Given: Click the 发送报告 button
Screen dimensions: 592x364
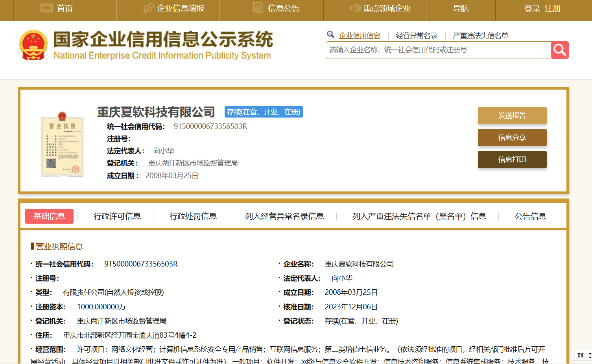Looking at the screenshot, I should click(512, 116).
